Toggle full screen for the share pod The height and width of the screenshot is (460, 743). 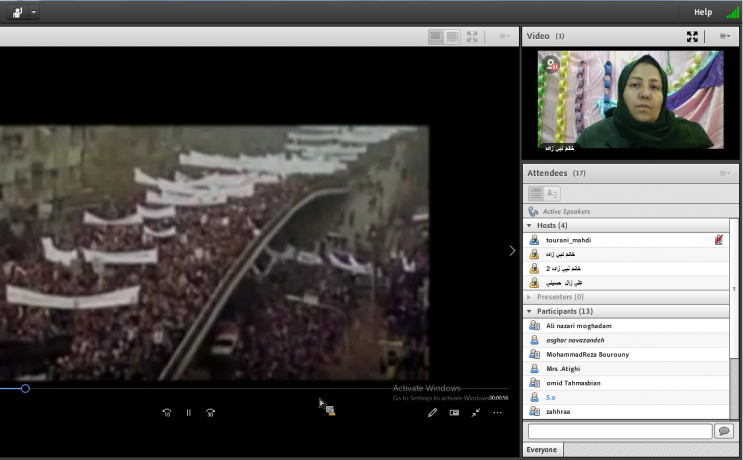(x=473, y=36)
